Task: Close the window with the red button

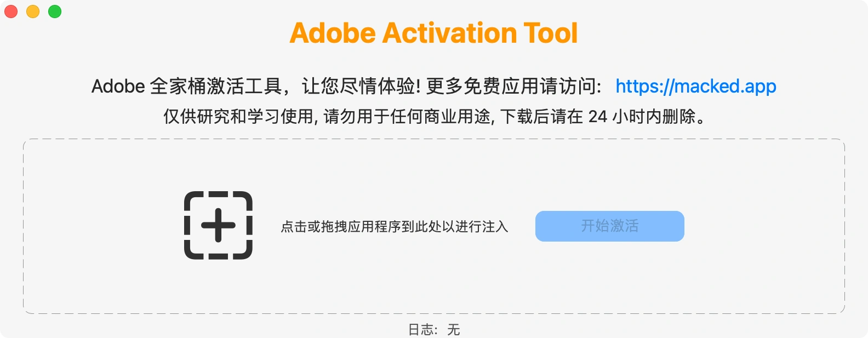Action: tap(11, 12)
